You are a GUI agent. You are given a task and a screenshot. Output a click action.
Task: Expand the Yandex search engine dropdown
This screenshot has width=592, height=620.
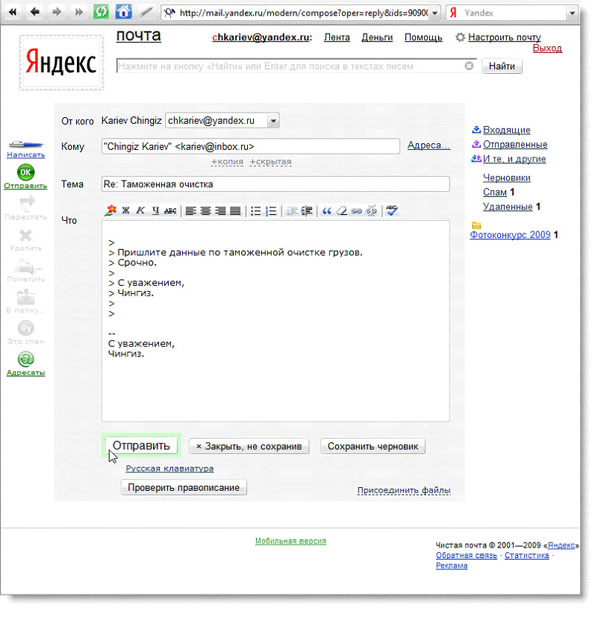tap(572, 13)
